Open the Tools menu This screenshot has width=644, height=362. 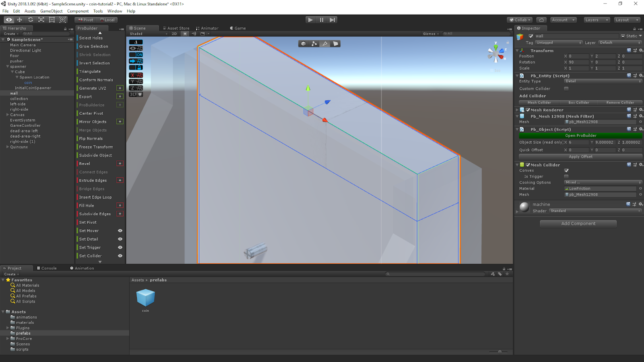pyautogui.click(x=98, y=11)
